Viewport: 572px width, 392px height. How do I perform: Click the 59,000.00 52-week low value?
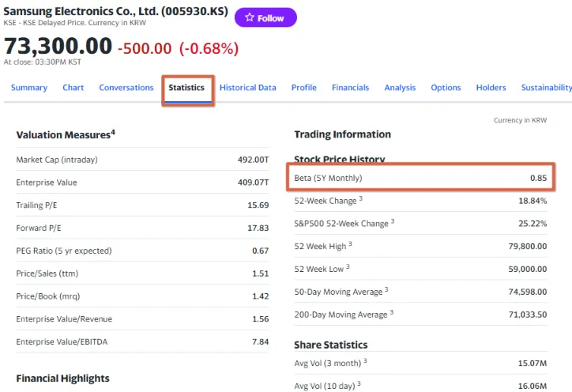click(528, 269)
